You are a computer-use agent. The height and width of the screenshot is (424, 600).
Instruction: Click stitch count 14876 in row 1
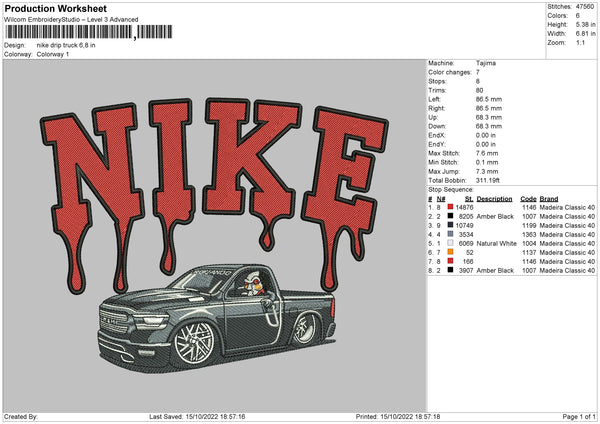tap(465, 207)
